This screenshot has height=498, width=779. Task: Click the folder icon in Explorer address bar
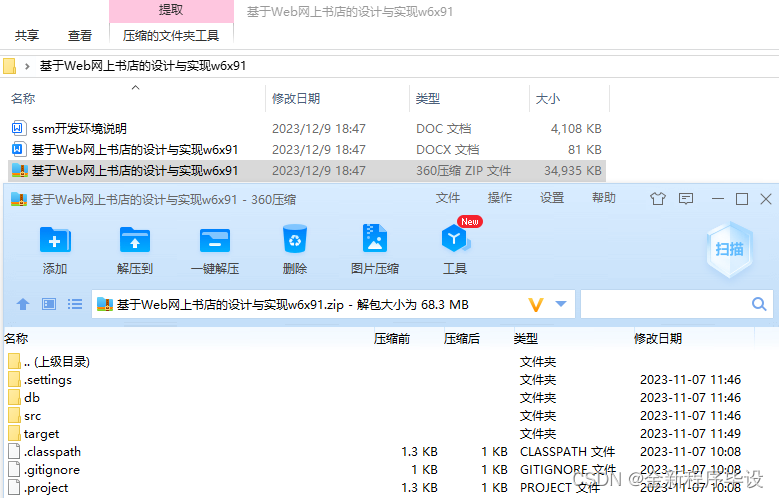click(9, 66)
